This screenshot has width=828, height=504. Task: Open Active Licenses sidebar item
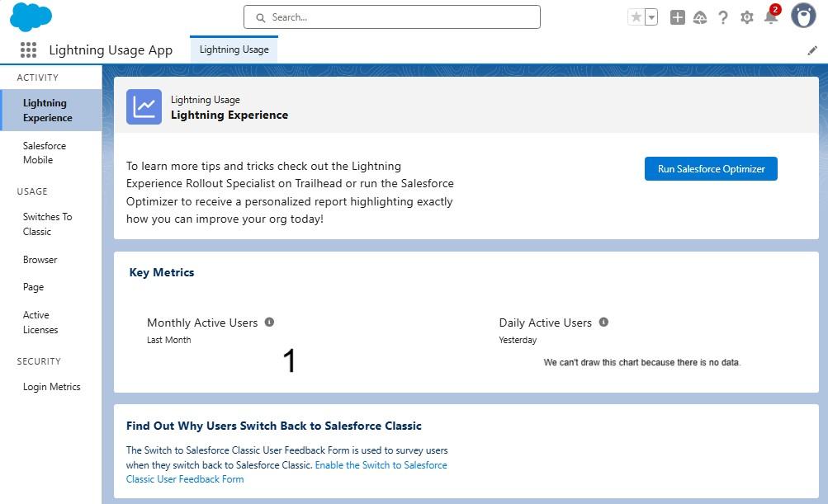pyautogui.click(x=51, y=323)
